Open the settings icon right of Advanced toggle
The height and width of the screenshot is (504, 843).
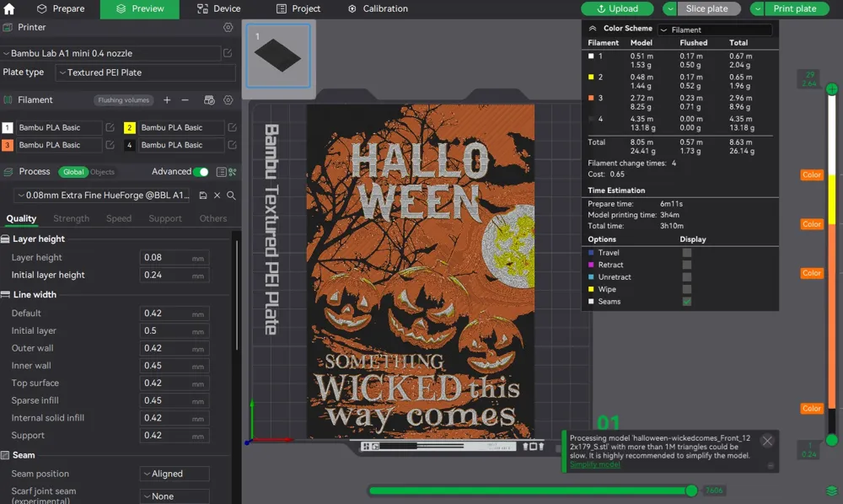tap(233, 172)
